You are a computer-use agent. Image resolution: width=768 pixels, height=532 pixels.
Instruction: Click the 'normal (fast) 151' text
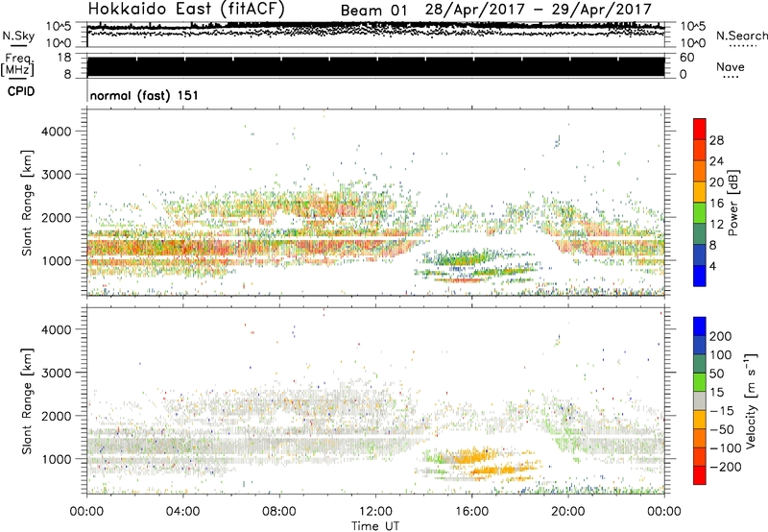(145, 95)
